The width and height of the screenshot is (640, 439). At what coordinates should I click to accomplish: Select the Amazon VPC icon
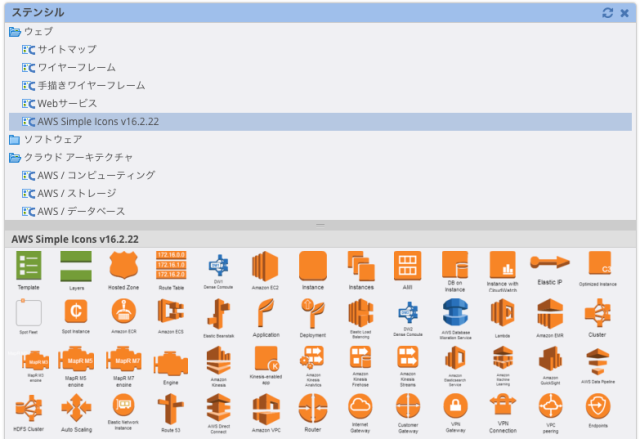[266, 409]
